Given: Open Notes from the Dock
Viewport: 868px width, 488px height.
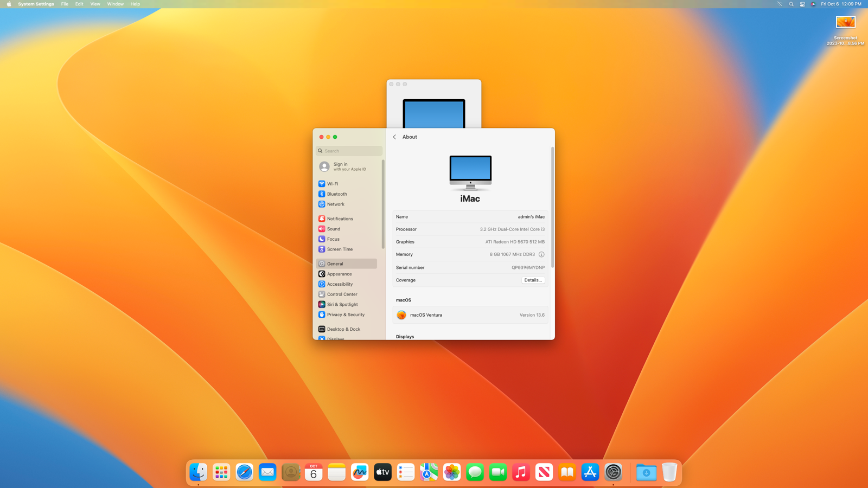Looking at the screenshot, I should click(x=337, y=472).
